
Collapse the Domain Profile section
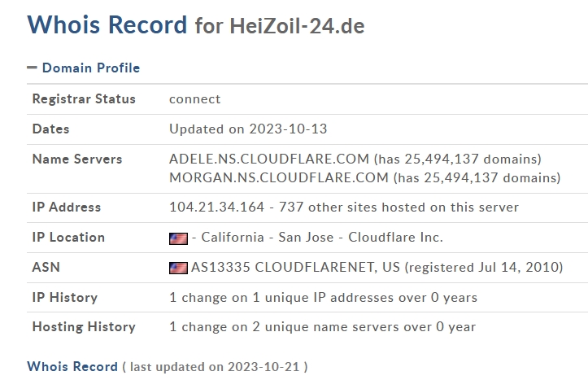pyautogui.click(x=91, y=68)
